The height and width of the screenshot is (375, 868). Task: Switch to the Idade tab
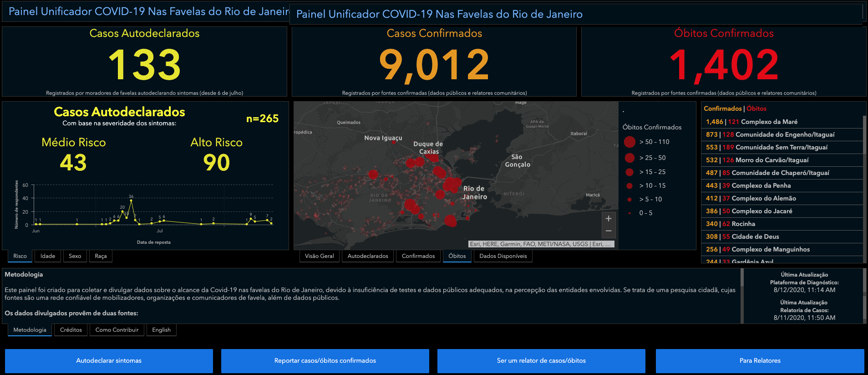coord(48,256)
